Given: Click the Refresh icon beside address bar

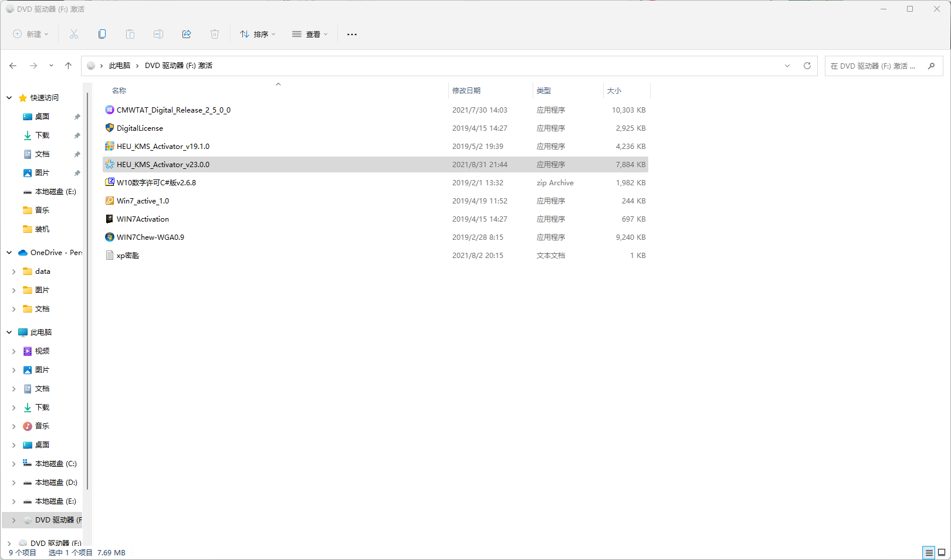Looking at the screenshot, I should pos(807,66).
